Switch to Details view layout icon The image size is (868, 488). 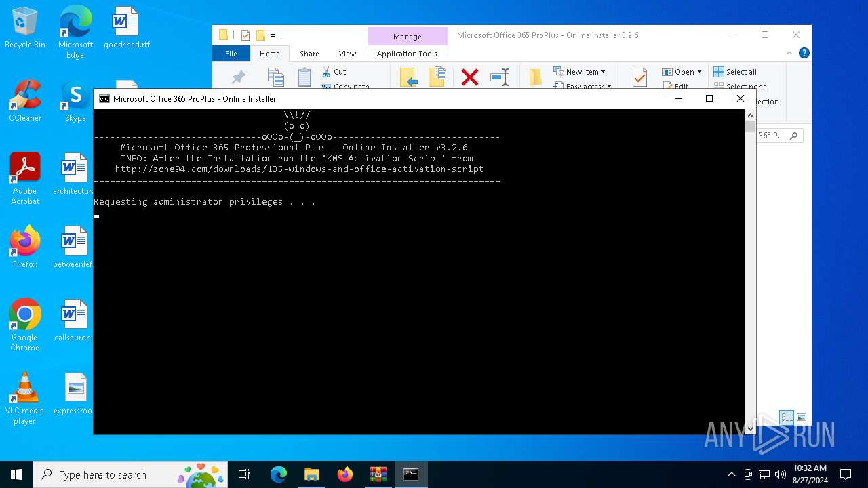pyautogui.click(x=787, y=418)
